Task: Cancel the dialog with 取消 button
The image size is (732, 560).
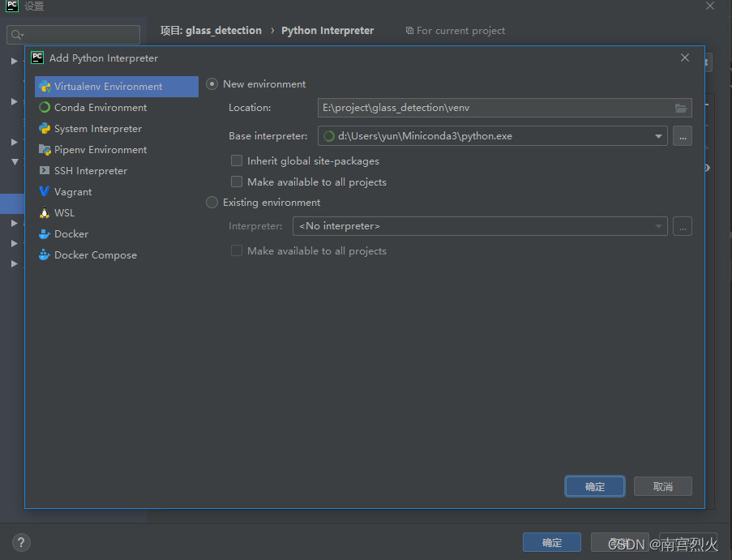Action: (663, 487)
